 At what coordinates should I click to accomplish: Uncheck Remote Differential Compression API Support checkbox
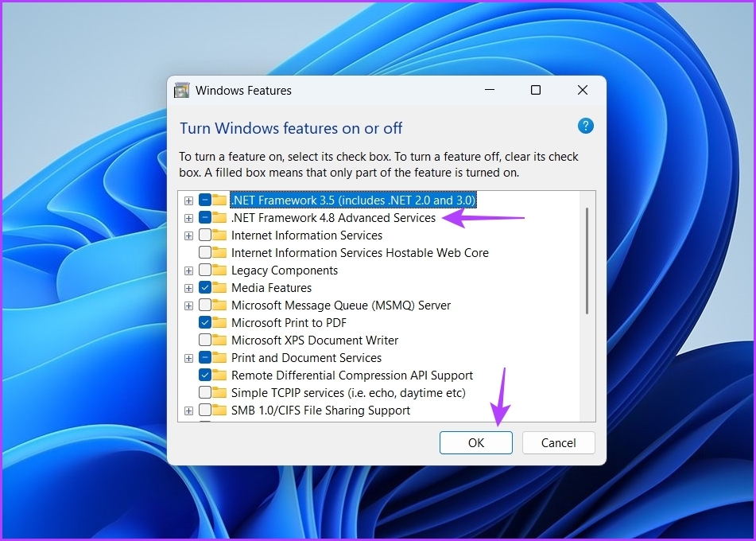tap(205, 375)
